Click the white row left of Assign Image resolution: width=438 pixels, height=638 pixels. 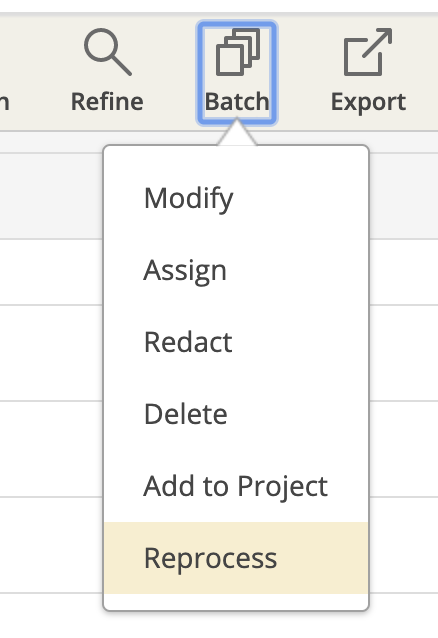(x=51, y=272)
